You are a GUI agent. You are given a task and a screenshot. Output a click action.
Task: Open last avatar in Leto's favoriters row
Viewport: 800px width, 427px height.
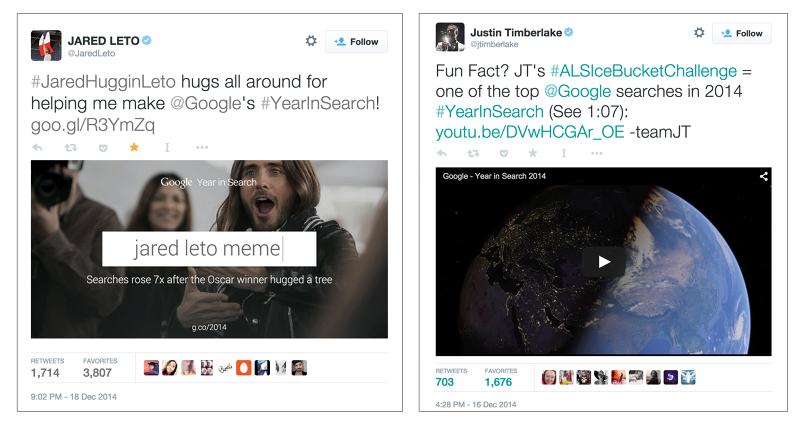coord(299,368)
